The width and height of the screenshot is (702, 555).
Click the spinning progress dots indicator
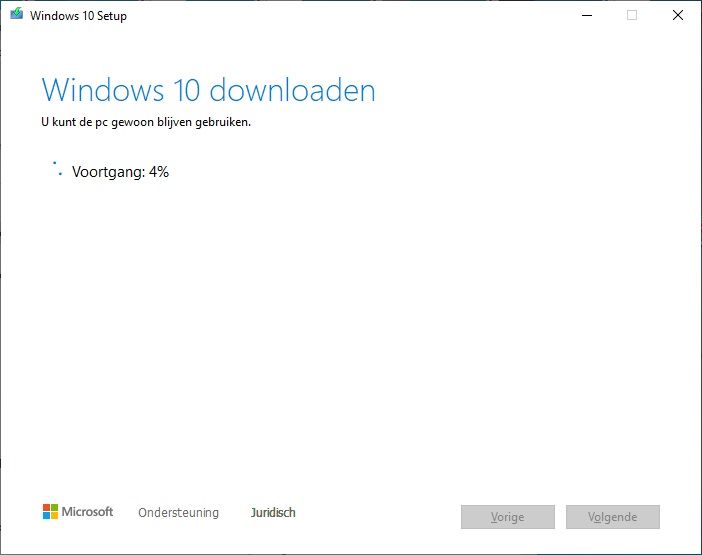tap(57, 168)
